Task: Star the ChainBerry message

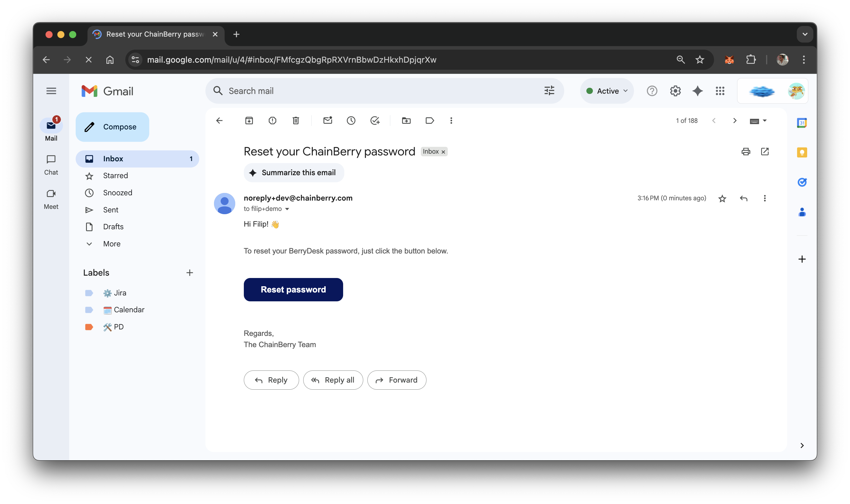Action: coord(722,198)
